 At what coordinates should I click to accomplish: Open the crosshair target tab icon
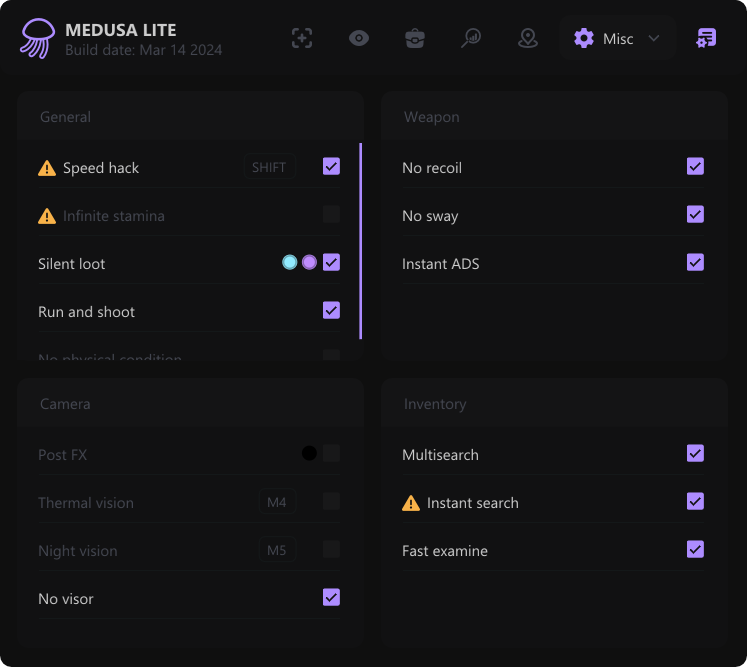[x=302, y=38]
